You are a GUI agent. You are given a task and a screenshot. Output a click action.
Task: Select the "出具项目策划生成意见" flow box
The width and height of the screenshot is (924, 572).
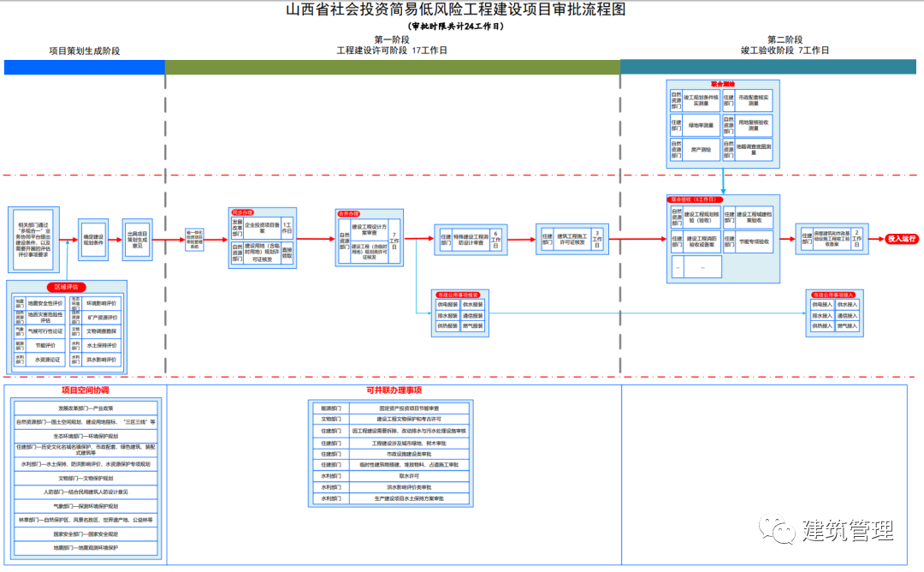(137, 240)
